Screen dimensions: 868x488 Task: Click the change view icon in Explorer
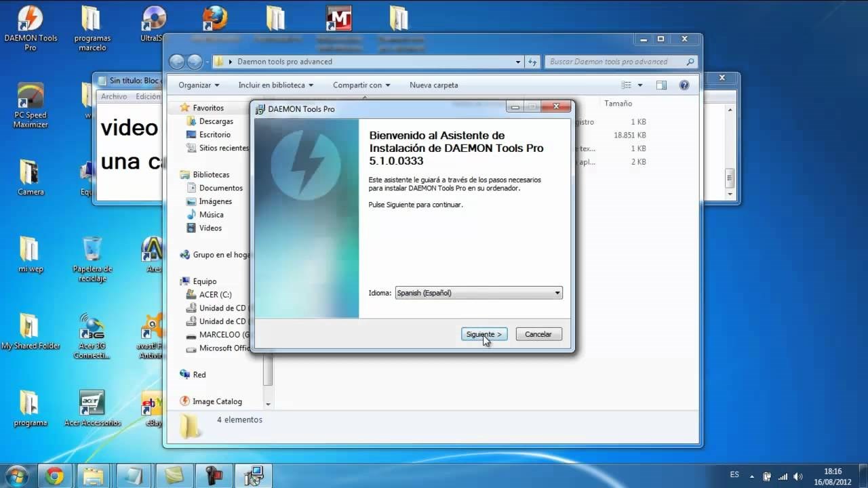(627, 85)
